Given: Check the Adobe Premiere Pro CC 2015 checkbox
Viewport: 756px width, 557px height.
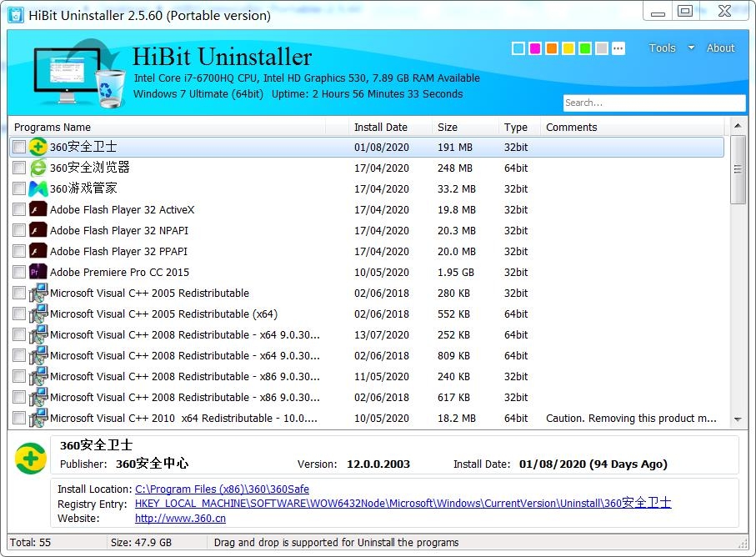Looking at the screenshot, I should 19,272.
